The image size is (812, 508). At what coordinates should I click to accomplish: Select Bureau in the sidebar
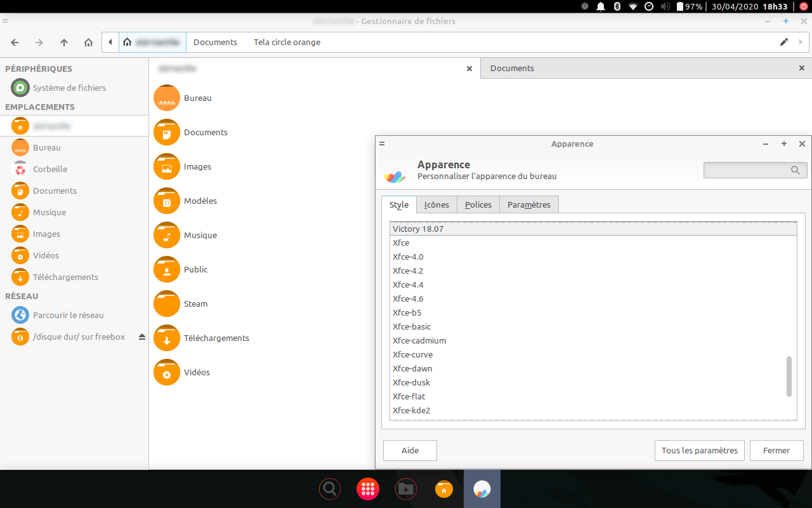74,147
